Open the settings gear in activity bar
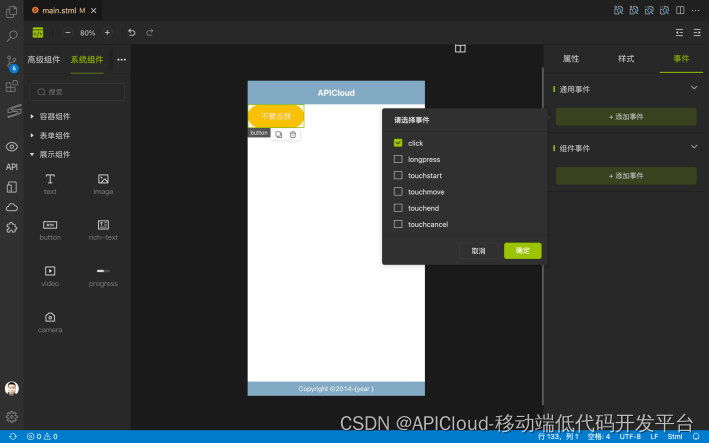709x443 pixels. coord(12,416)
